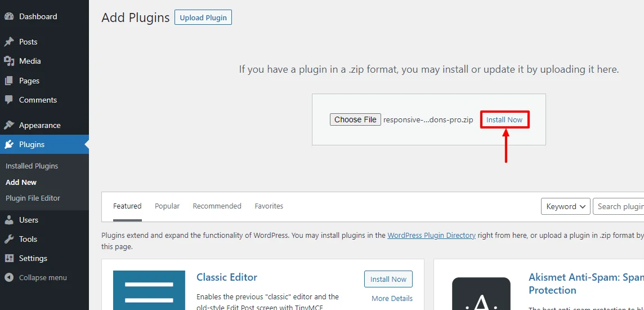Screen dimensions: 644x310
Task: Open More Details for Classic Editor
Action: [x=392, y=299]
